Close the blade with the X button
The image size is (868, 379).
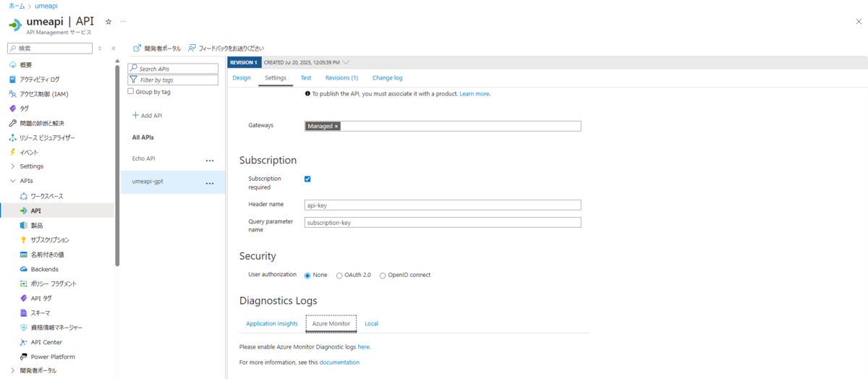coord(858,22)
